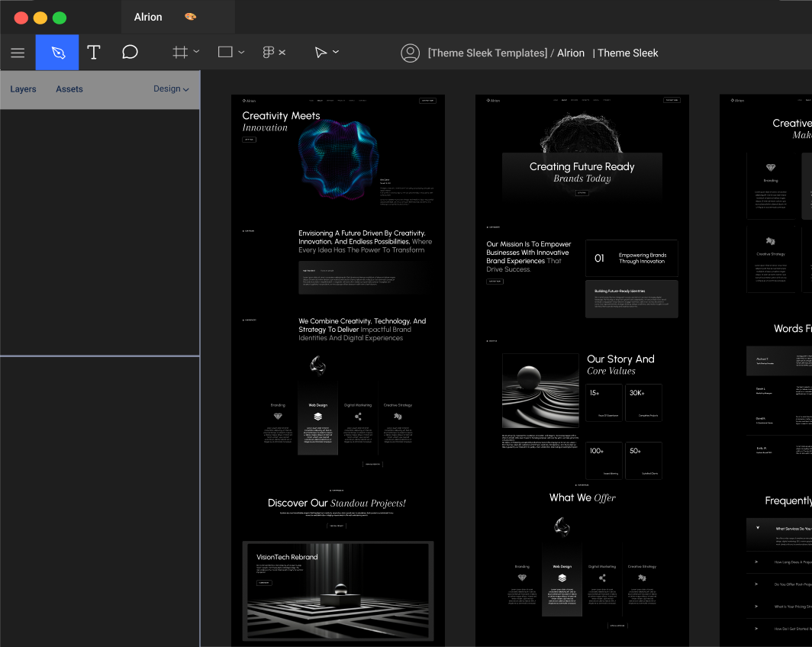This screenshot has width=812, height=647.
Task: Select the Pen tool
Action: coord(57,53)
